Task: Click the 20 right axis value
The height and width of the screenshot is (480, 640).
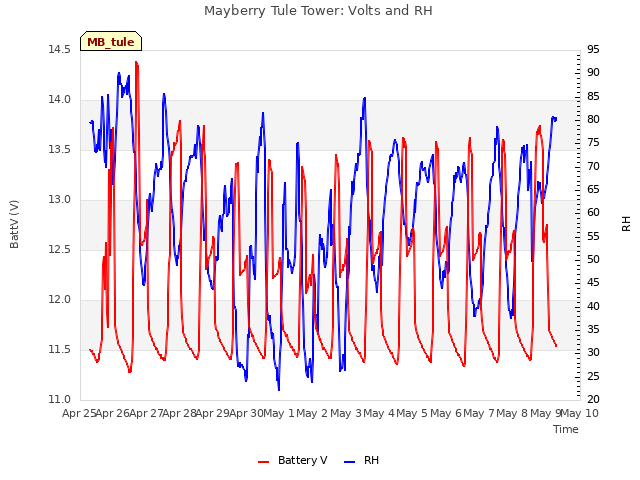Action: pyautogui.click(x=593, y=400)
